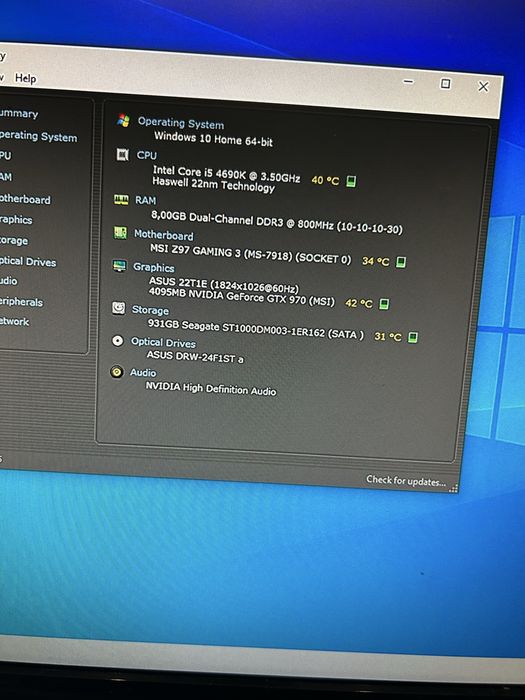Click the CPU chip icon
This screenshot has width=525, height=700.
(122, 154)
